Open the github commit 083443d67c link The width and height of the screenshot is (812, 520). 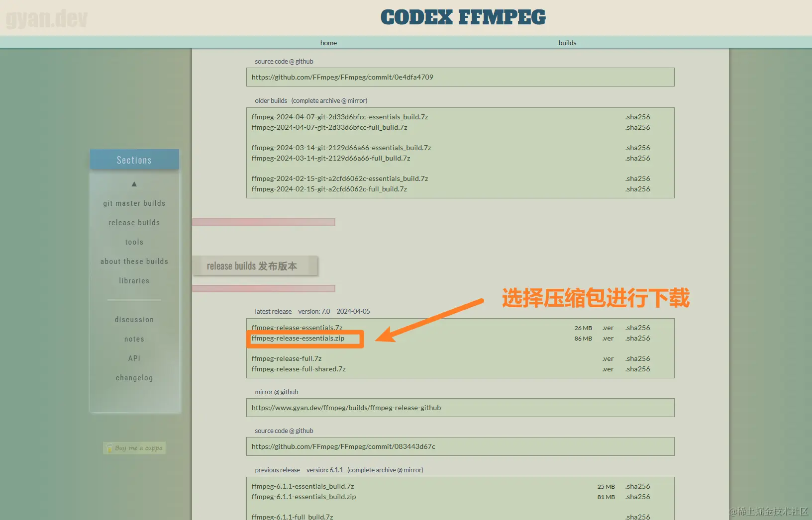pyautogui.click(x=343, y=446)
